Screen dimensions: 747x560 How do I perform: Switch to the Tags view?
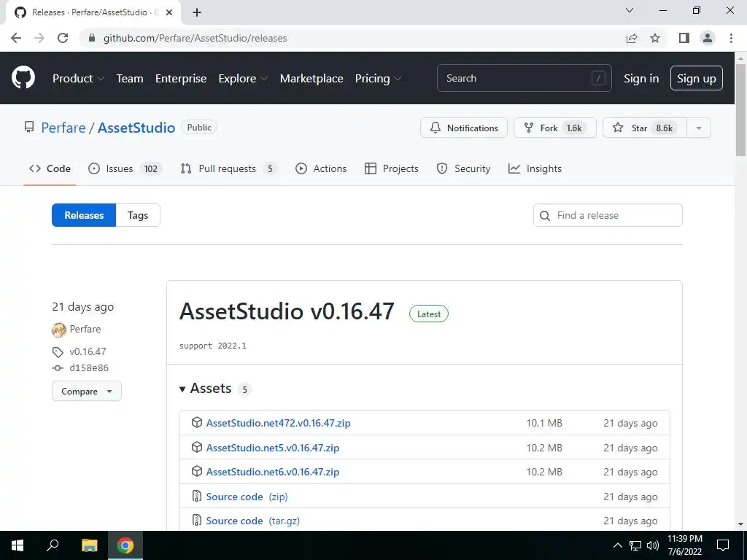point(138,215)
